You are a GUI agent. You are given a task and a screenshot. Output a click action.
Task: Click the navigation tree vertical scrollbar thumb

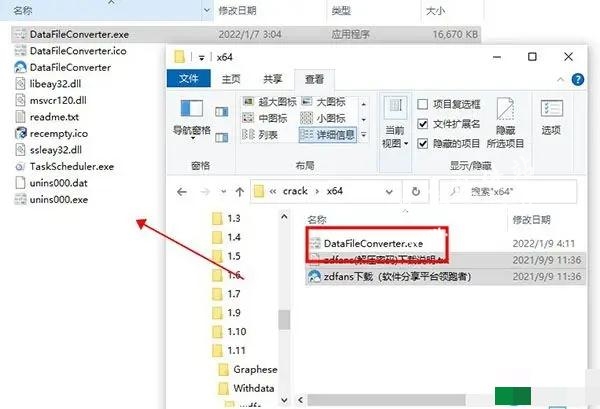pyautogui.click(x=284, y=320)
